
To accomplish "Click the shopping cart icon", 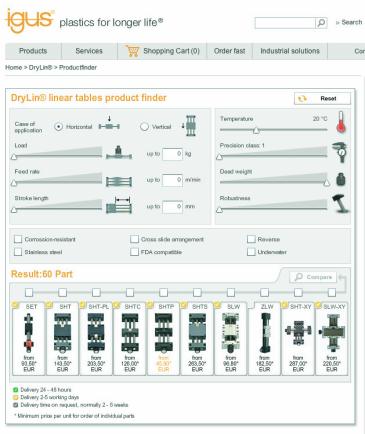I will (132, 51).
